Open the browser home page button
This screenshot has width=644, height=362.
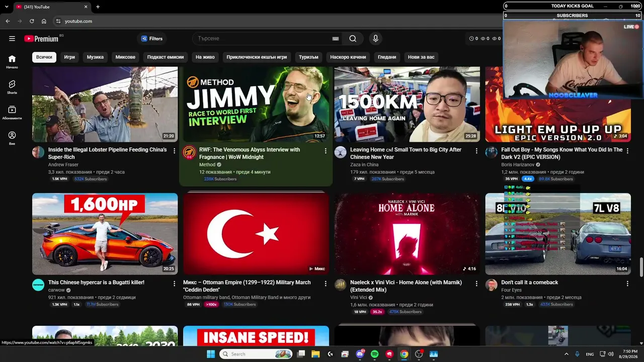[44, 21]
